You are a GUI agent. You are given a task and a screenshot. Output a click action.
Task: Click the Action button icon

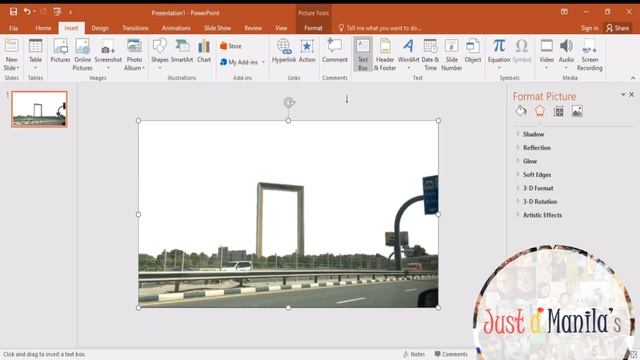(307, 51)
